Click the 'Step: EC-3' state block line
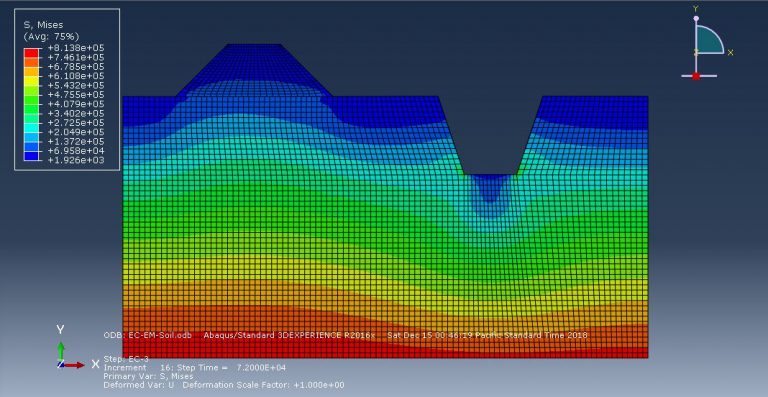 coord(126,359)
